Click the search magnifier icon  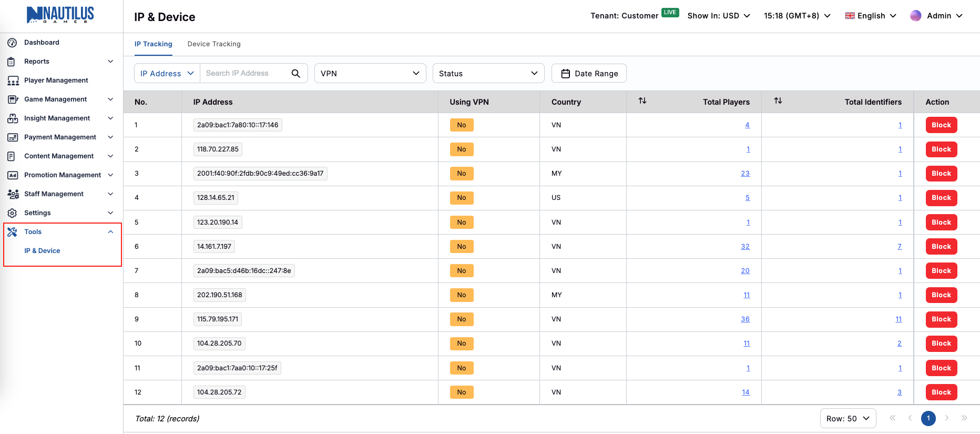click(x=296, y=74)
